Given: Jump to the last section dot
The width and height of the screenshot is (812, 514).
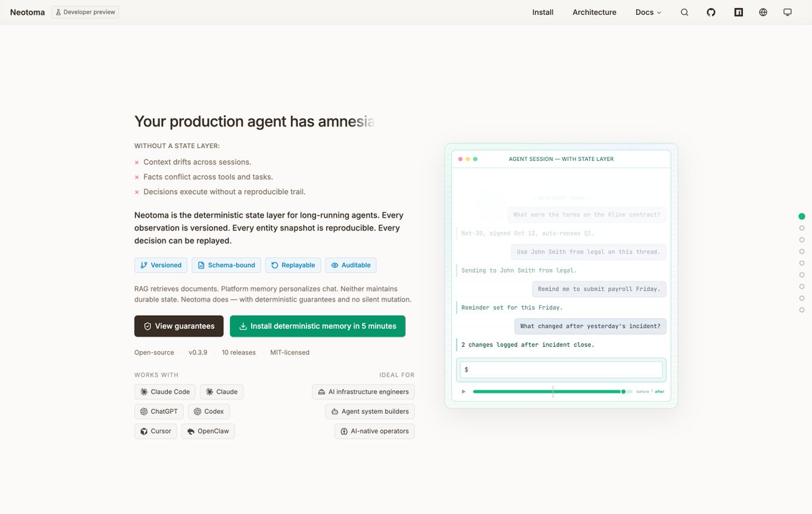Looking at the screenshot, I should (802, 309).
